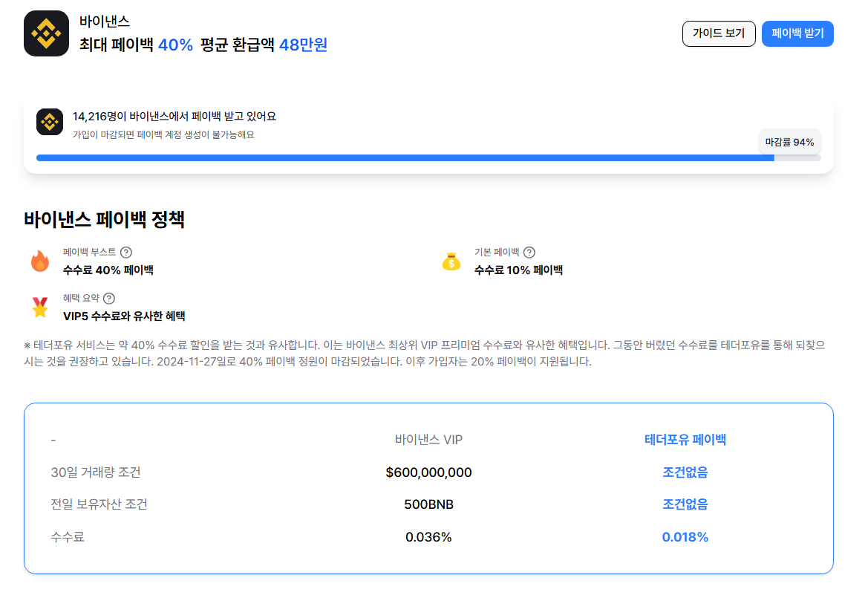Click the 테더포유 페이백 column header
The height and width of the screenshot is (598, 868).
coord(685,440)
